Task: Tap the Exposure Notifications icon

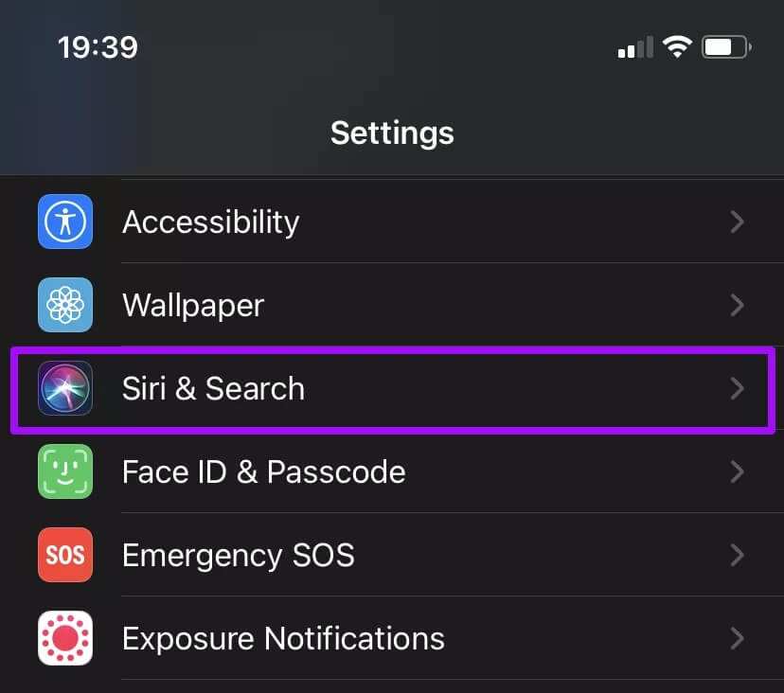Action: click(x=65, y=638)
